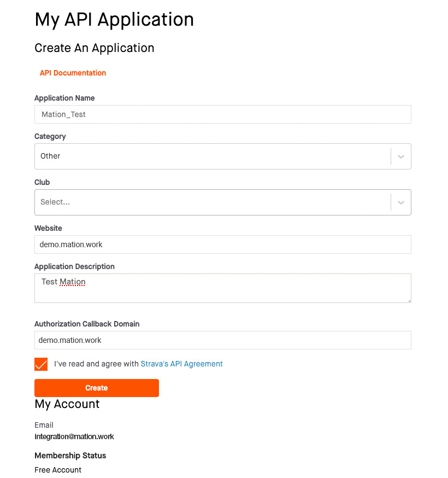Uncheck the API agreement checkbox
Viewport: 448px width, 478px height.
pyautogui.click(x=41, y=364)
